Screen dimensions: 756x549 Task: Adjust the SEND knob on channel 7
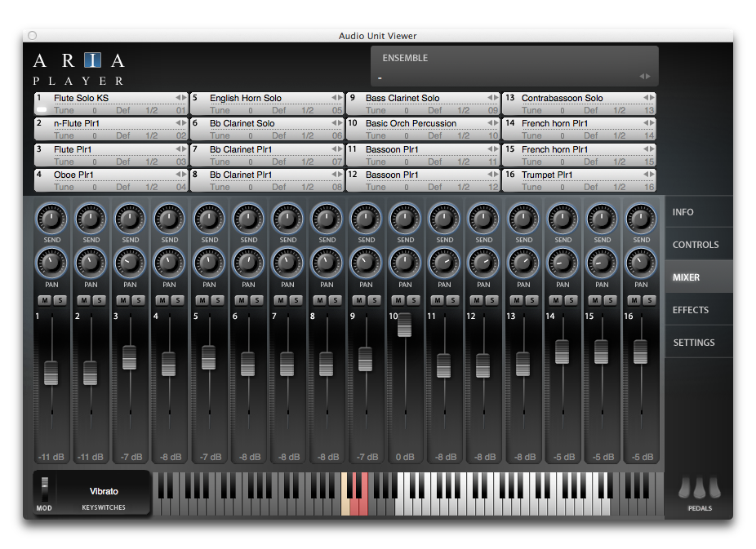coord(287,219)
